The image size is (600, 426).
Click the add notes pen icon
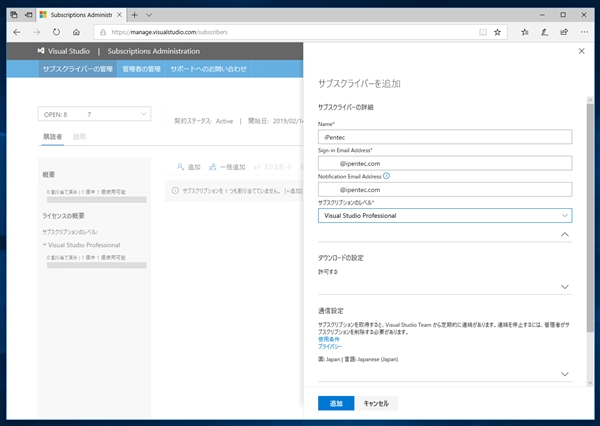(544, 32)
